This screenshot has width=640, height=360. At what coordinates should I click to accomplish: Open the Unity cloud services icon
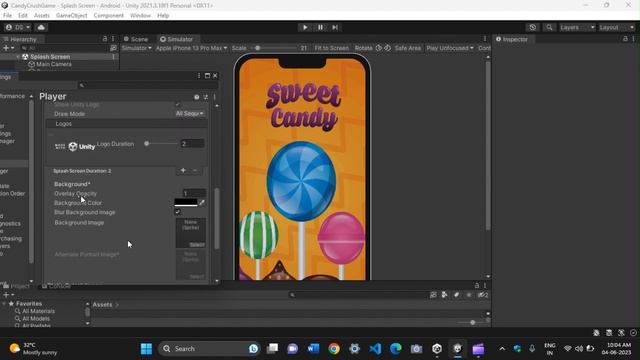point(41,27)
